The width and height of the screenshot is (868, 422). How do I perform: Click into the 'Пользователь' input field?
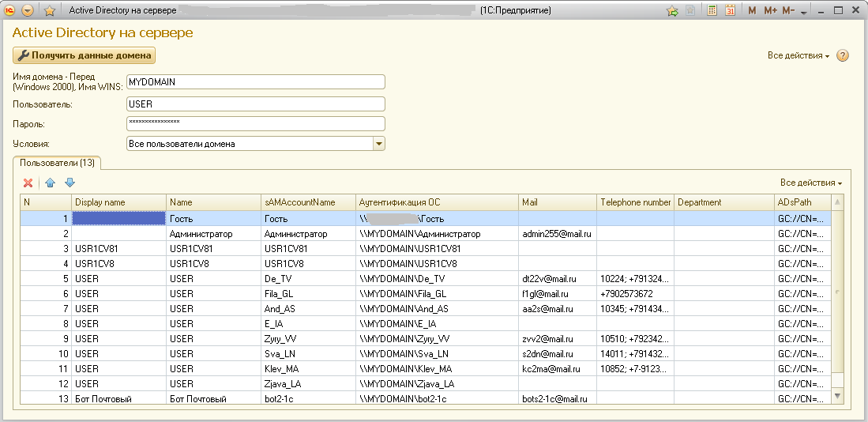click(x=255, y=104)
